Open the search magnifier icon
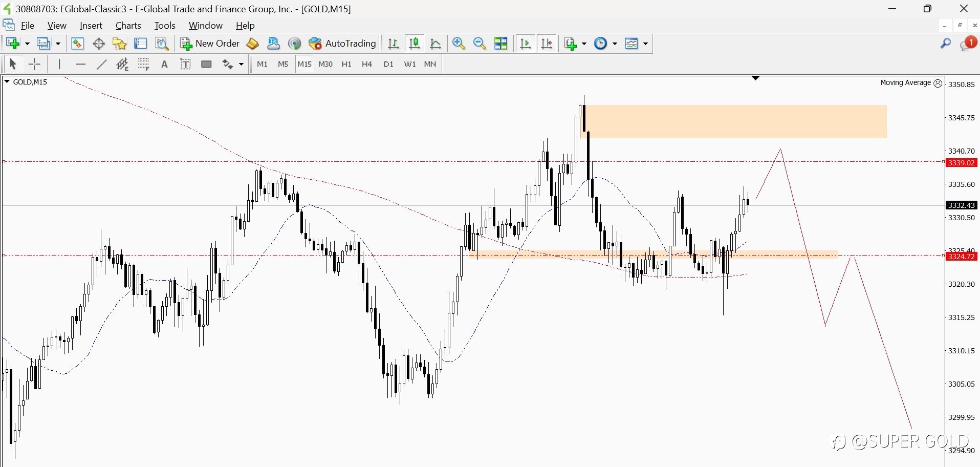Image resolution: width=980 pixels, height=467 pixels. point(946,44)
